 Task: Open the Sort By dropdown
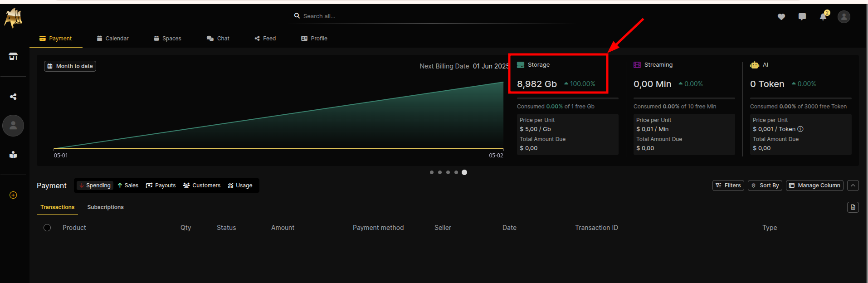[x=765, y=185]
